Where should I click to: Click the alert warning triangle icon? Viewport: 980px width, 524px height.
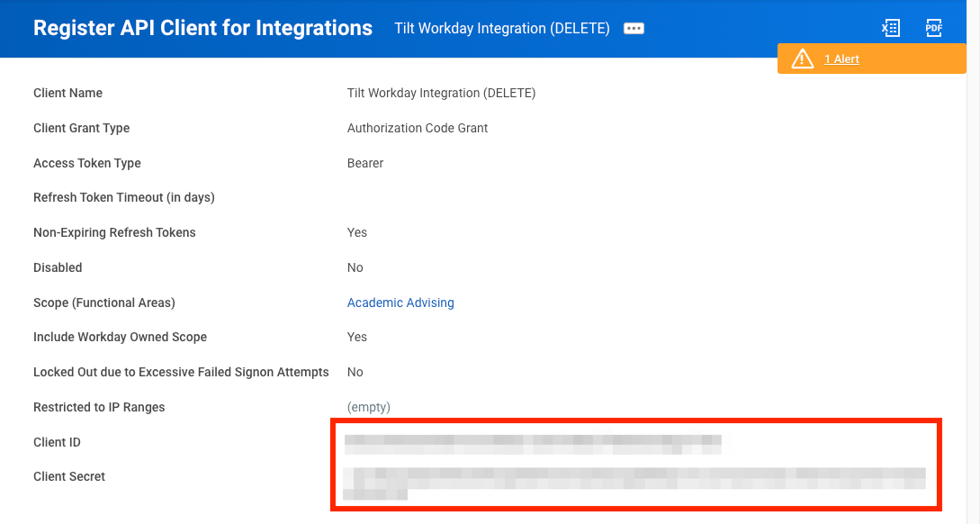803,59
